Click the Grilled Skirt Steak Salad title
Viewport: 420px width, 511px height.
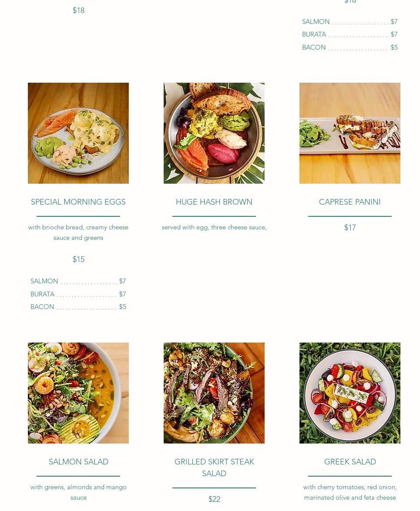(214, 467)
